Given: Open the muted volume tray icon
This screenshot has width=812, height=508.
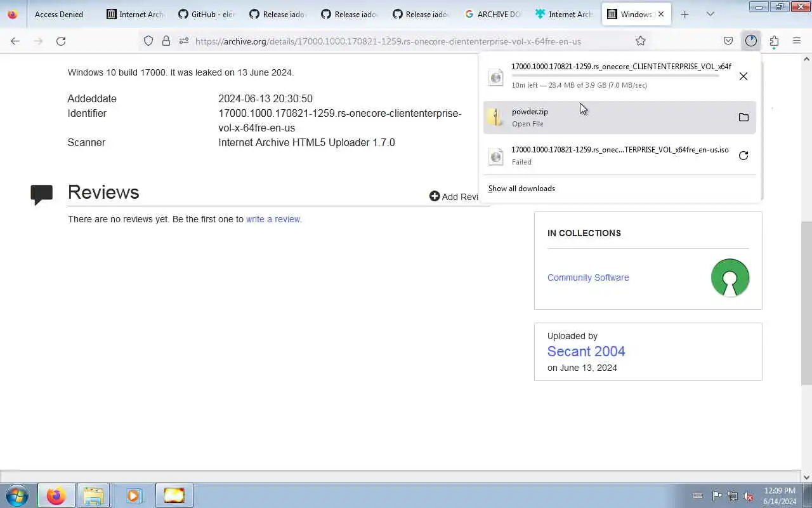Looking at the screenshot, I should tap(748, 496).
